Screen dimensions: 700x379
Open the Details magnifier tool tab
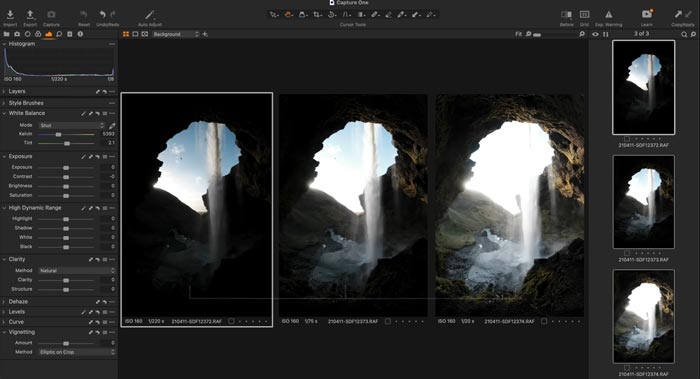tap(59, 34)
